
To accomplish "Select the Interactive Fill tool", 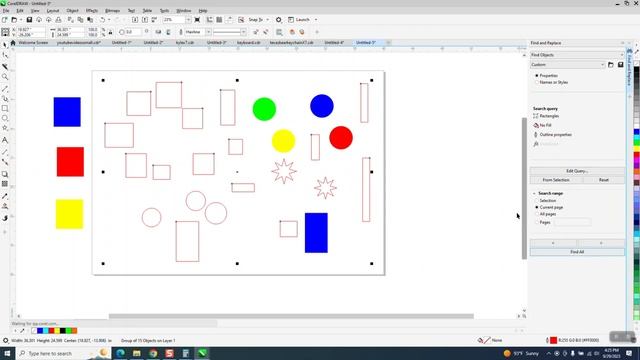I will click(x=5, y=206).
